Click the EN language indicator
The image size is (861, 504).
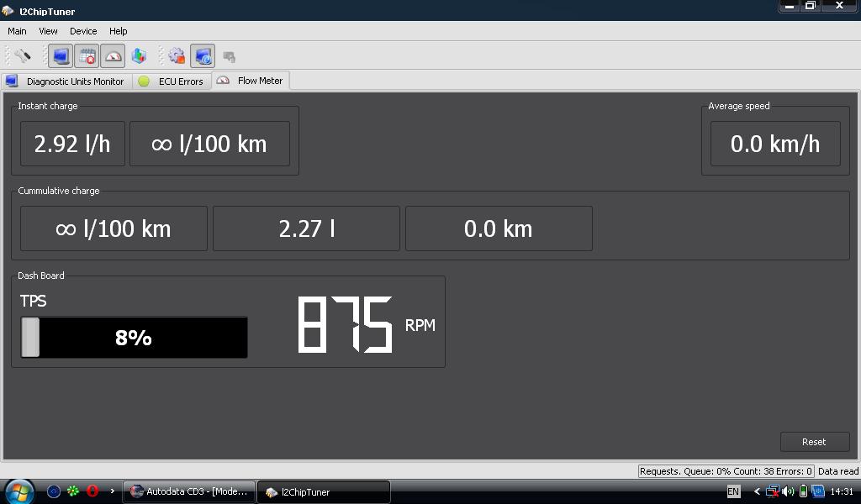[x=733, y=491]
